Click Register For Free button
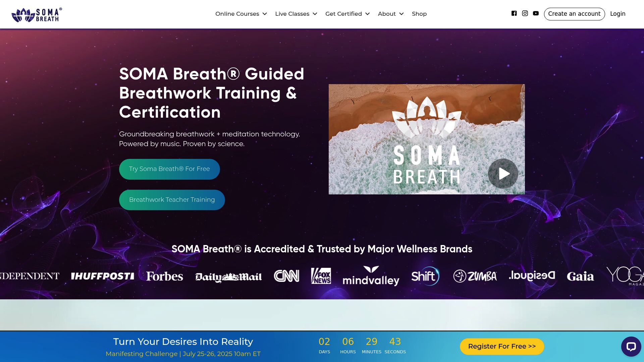The image size is (644, 362). click(x=502, y=347)
